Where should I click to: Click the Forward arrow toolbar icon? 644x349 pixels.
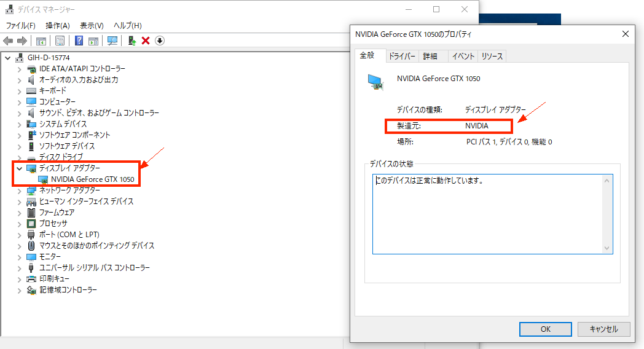(22, 41)
